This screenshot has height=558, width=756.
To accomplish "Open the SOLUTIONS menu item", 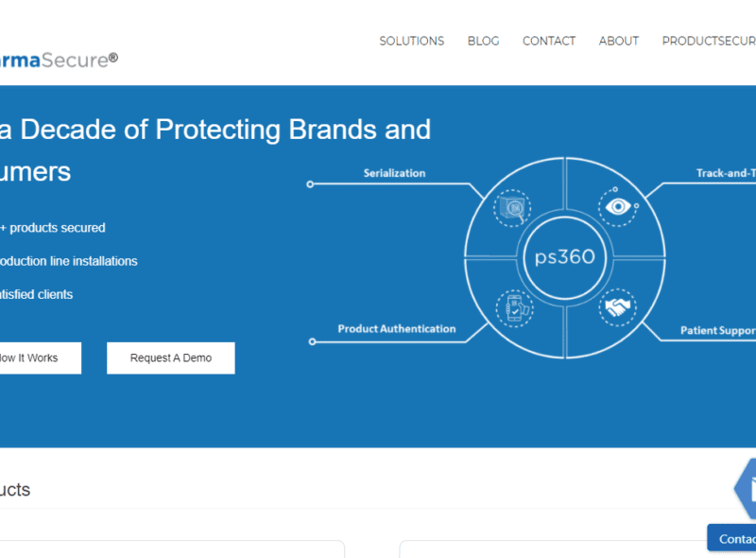I will pos(411,41).
